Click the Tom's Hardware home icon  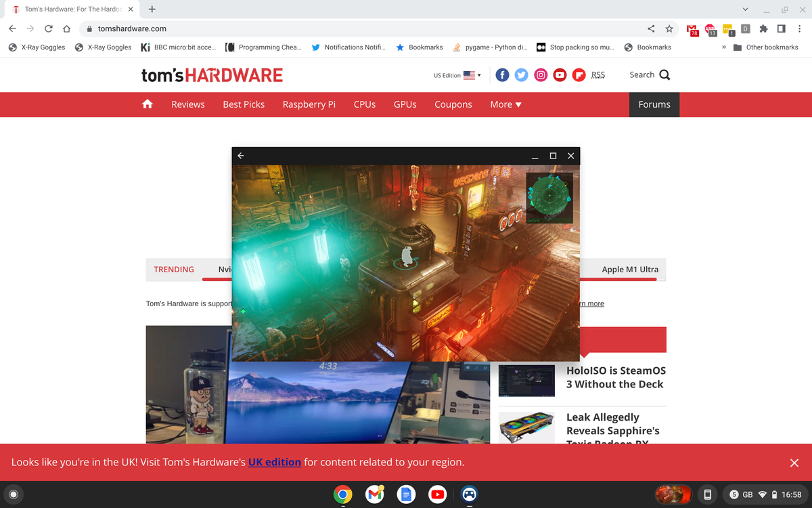coord(147,104)
